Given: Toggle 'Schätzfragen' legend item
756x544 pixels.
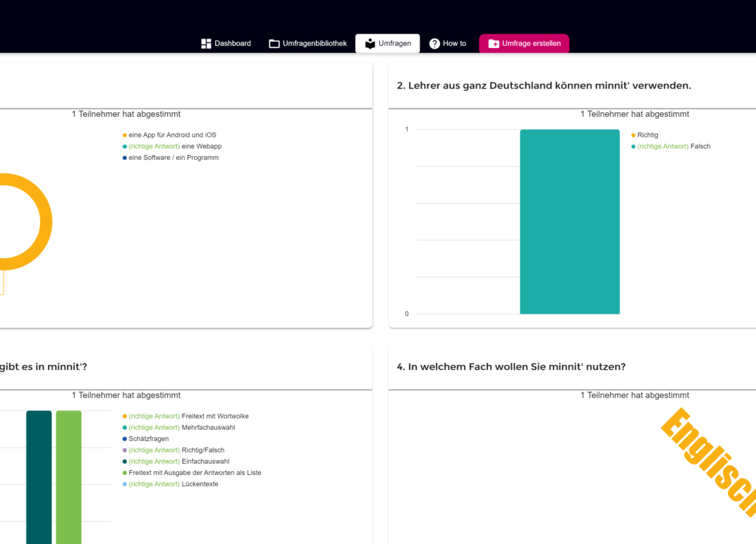Looking at the screenshot, I should click(148, 439).
